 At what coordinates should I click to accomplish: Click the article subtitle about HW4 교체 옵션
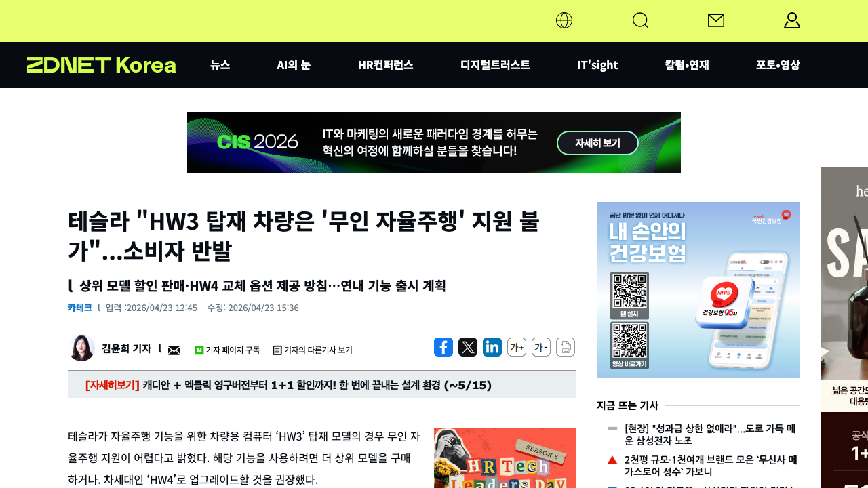(x=262, y=285)
